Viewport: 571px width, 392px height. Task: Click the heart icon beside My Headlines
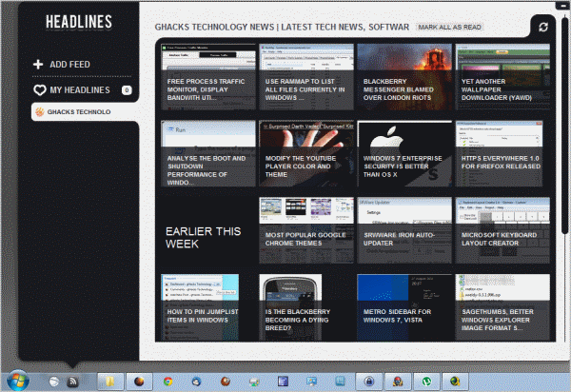tap(39, 90)
